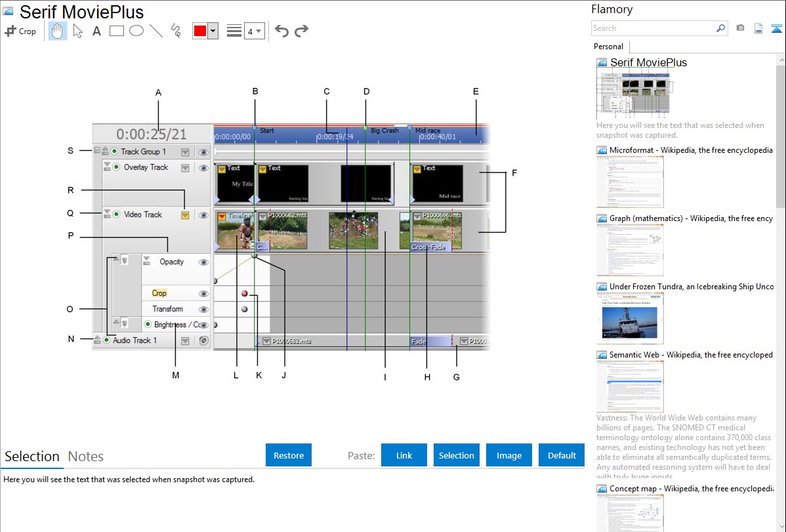Click the line thickness icon
This screenshot has height=532, width=786.
234,31
